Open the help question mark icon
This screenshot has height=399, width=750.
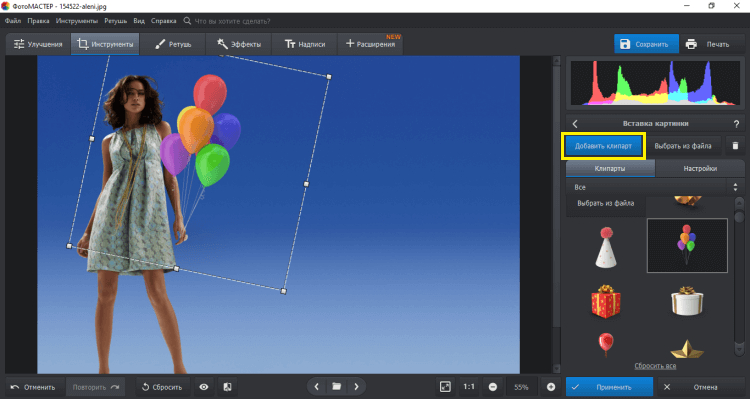pos(736,124)
